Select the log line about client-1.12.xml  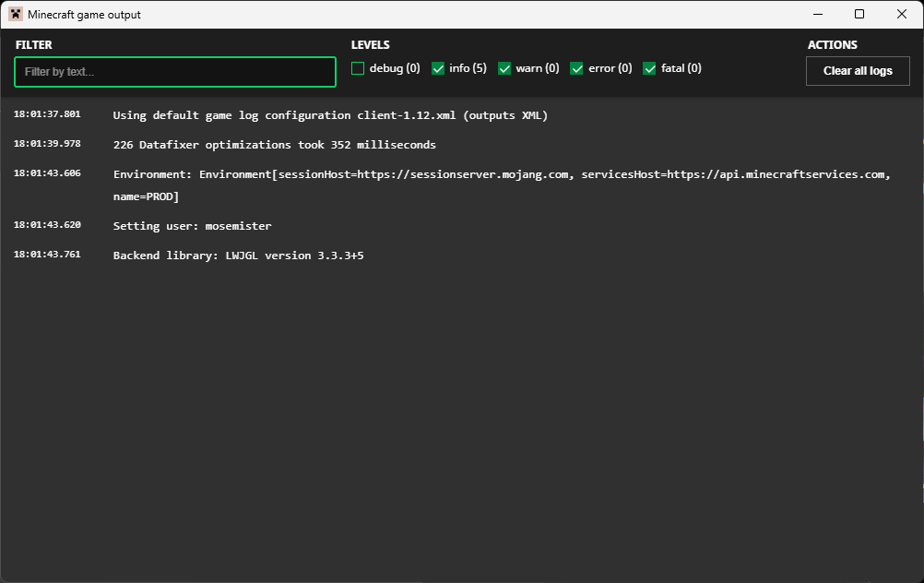click(330, 115)
